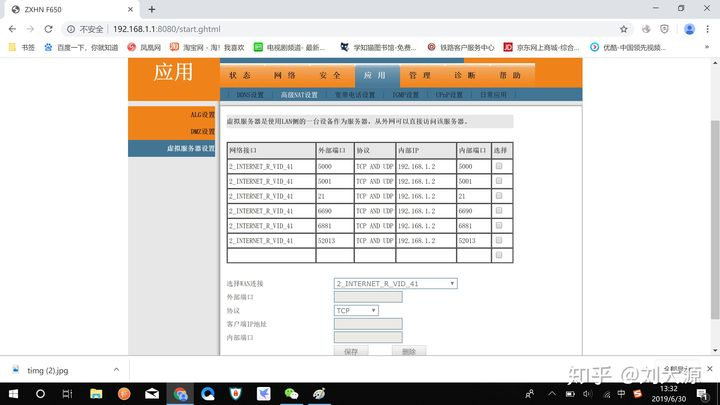This screenshot has width=720, height=405.
Task: Open the IGMP设置 submenu
Action: (405, 95)
